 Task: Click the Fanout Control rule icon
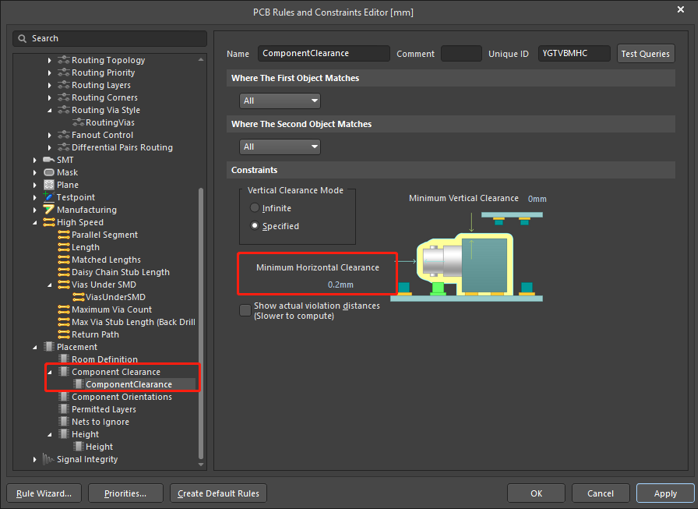click(64, 135)
